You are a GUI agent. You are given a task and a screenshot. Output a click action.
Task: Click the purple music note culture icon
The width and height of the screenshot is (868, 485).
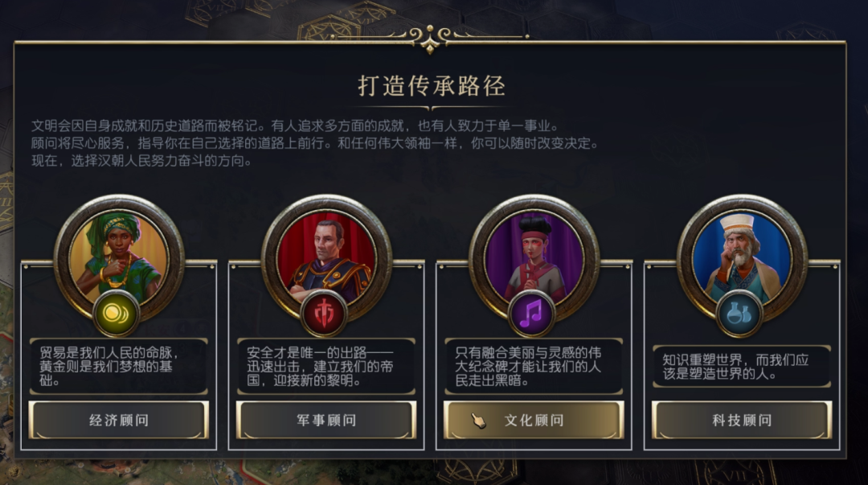tap(531, 314)
